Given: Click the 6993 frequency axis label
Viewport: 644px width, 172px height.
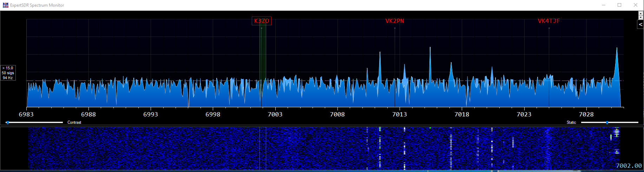Looking at the screenshot, I should coord(151,114).
